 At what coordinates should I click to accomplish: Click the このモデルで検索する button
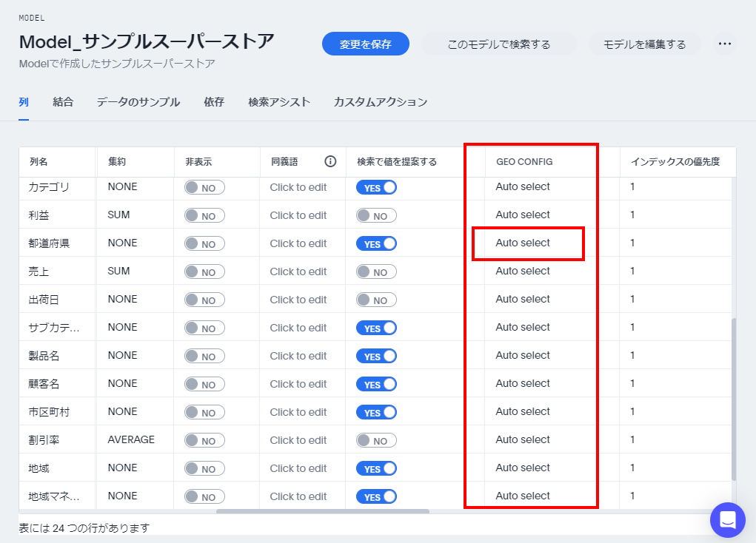498,44
